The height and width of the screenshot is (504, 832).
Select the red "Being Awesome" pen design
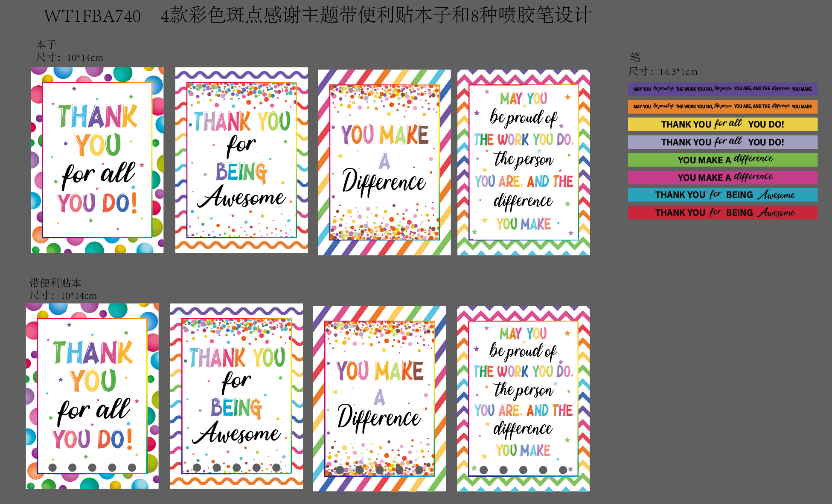coord(722,212)
